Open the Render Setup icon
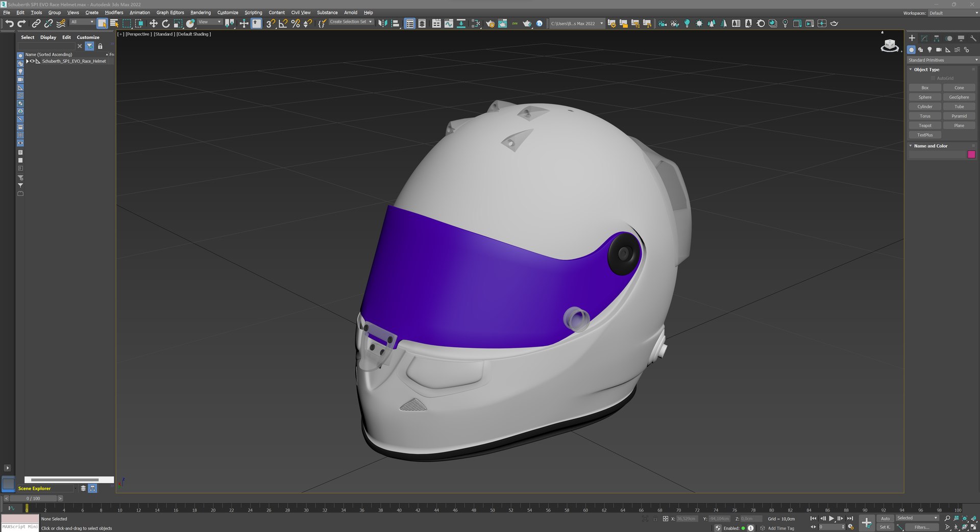 [x=490, y=23]
